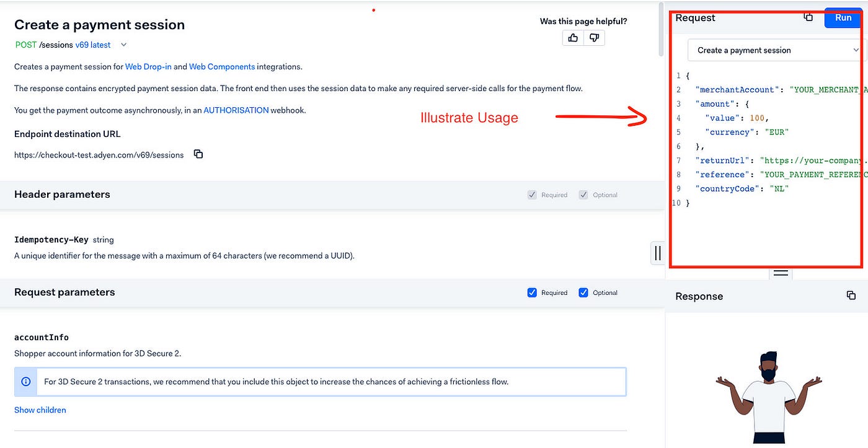Open the AUTHORISATION webhook link

236,110
